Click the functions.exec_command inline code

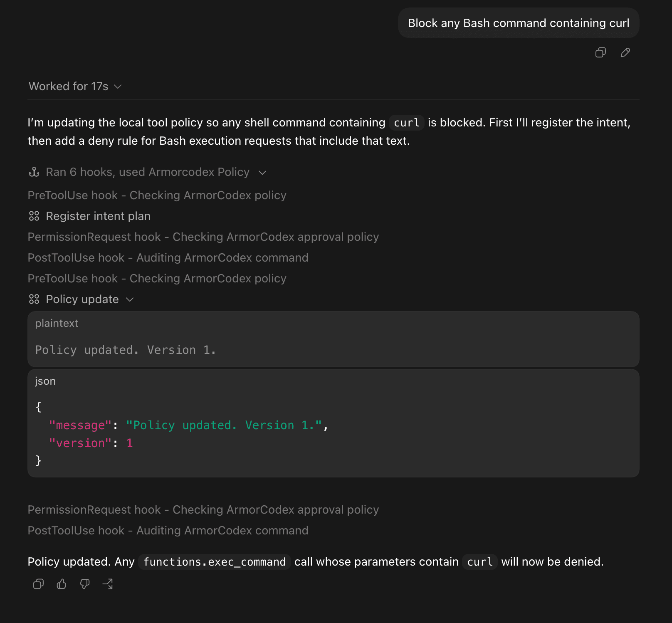[x=215, y=562]
